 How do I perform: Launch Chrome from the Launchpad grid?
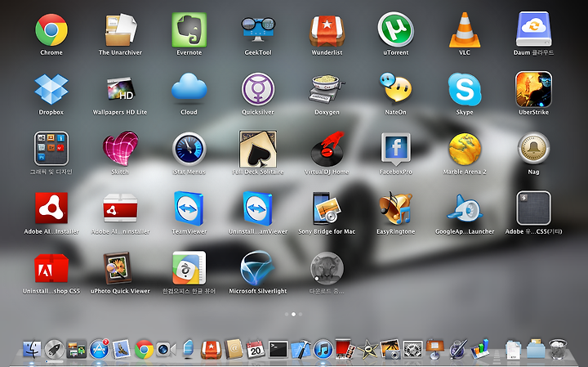(x=51, y=30)
